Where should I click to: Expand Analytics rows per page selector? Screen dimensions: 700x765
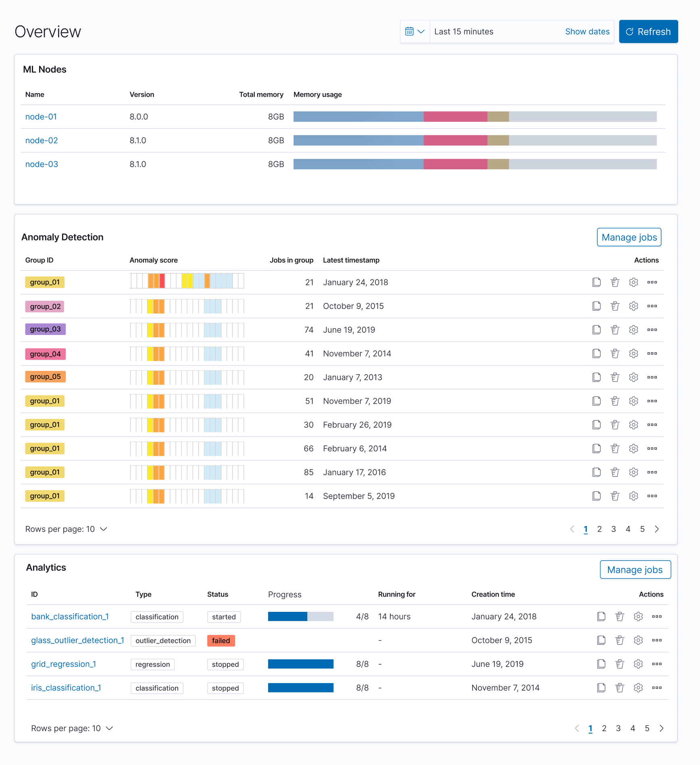72,728
